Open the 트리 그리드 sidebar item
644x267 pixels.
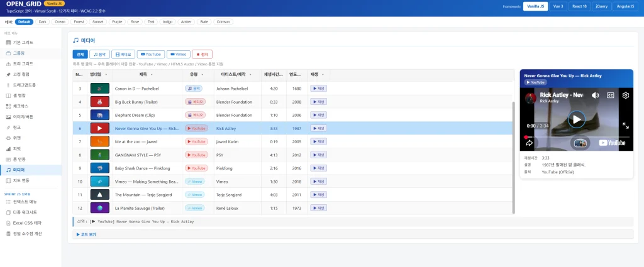[x=31, y=64]
